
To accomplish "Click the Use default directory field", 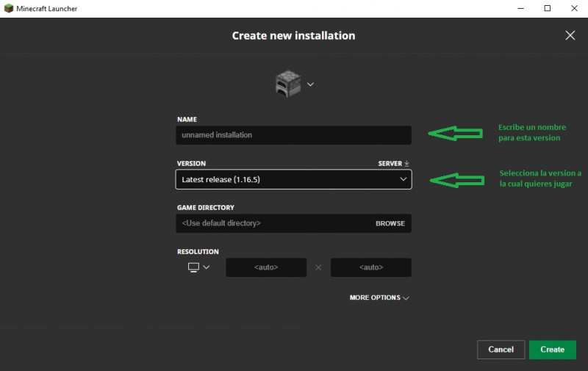I will point(272,223).
